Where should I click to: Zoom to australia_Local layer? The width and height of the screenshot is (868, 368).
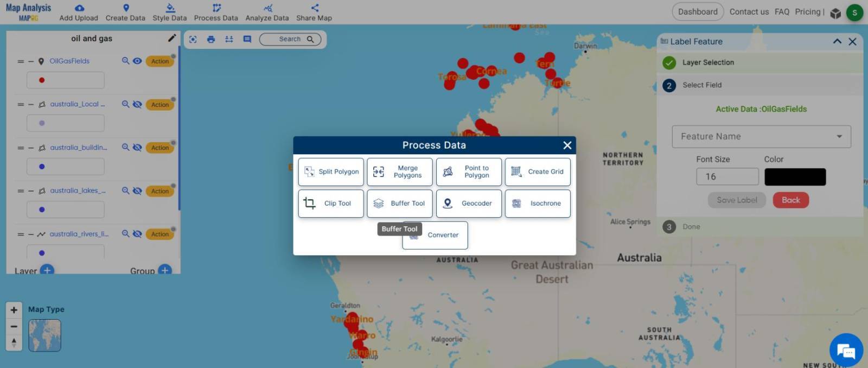point(125,104)
